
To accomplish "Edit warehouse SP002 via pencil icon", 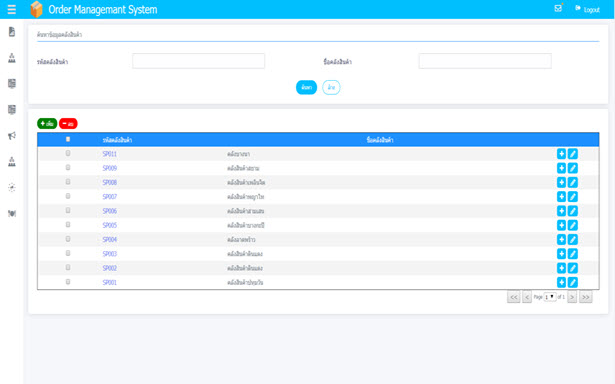I will [x=573, y=268].
